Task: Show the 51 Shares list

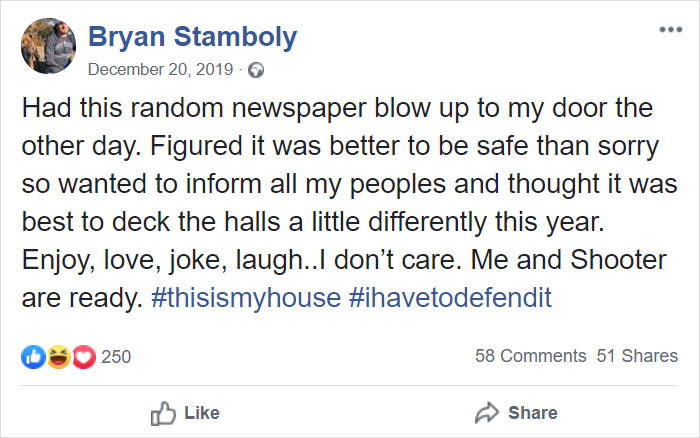Action: coord(637,356)
